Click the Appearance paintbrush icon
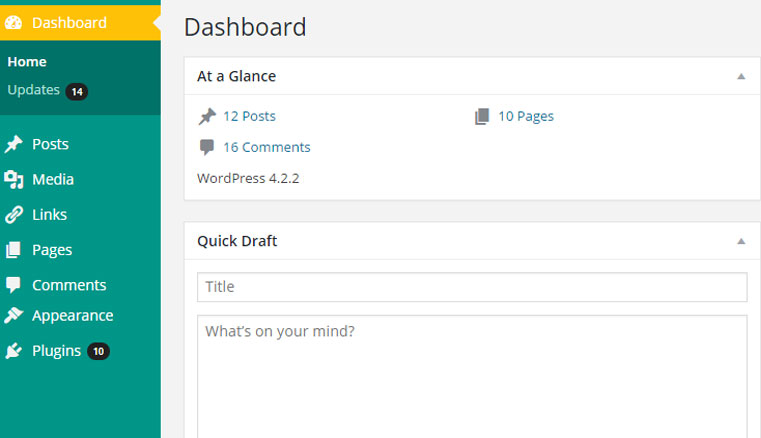 tap(14, 315)
